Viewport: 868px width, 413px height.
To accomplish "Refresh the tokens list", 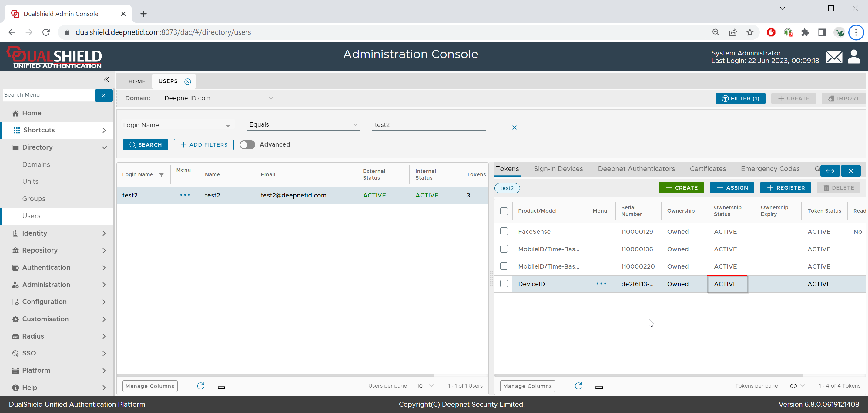I will point(578,386).
